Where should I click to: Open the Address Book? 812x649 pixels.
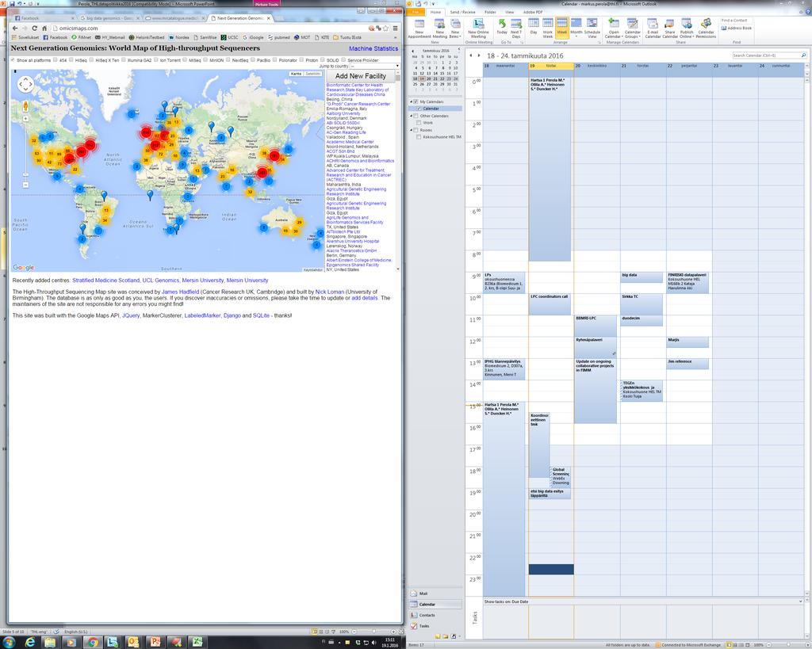(737, 28)
